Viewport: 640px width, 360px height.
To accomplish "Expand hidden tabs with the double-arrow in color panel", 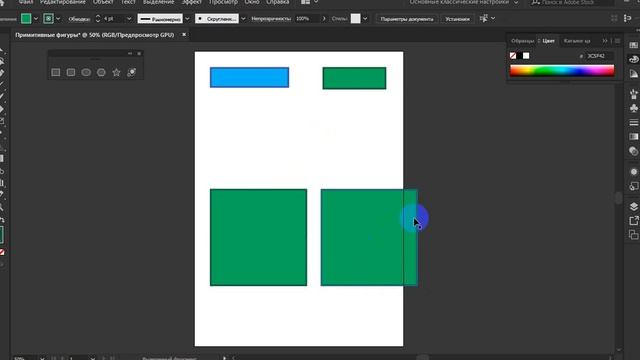I will [x=605, y=41].
